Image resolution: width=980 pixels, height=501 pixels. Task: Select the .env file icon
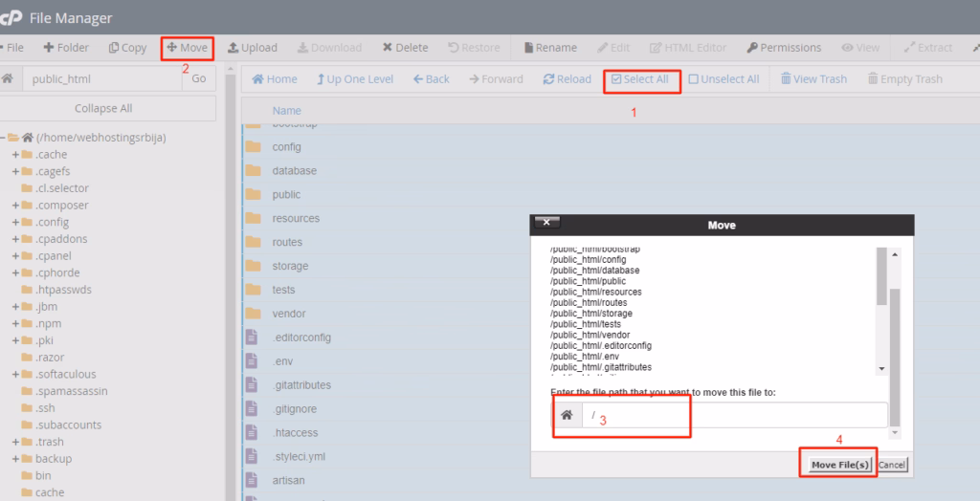tap(252, 361)
